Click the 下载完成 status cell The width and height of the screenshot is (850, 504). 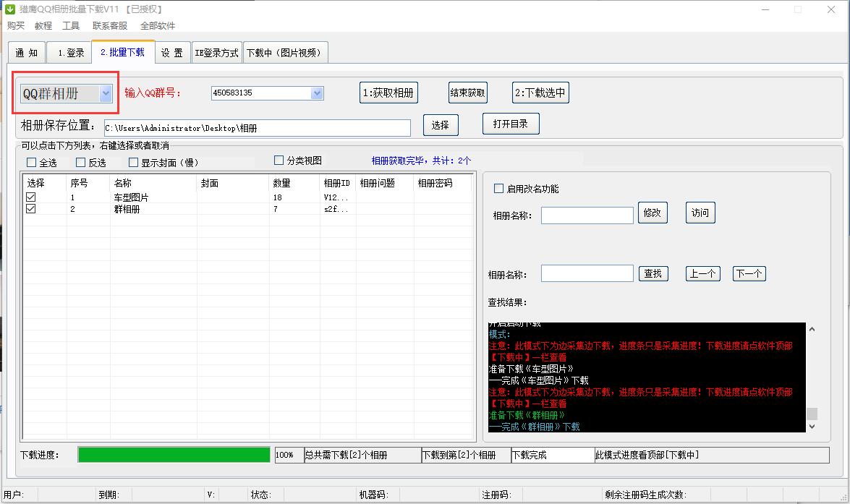(x=553, y=456)
